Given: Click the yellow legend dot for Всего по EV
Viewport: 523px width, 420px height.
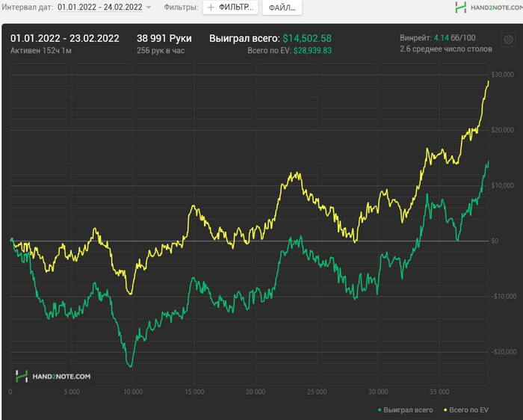Looking at the screenshot, I should (x=445, y=410).
